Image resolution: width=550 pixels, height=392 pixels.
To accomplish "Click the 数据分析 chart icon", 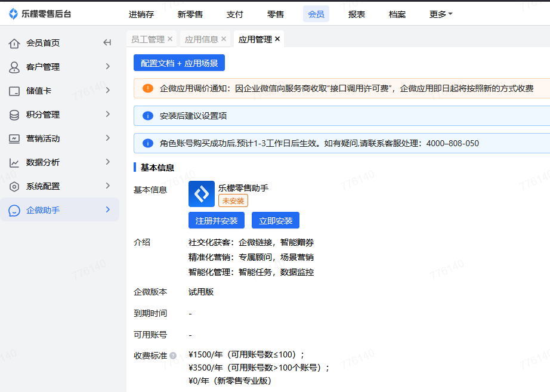I will (x=14, y=163).
